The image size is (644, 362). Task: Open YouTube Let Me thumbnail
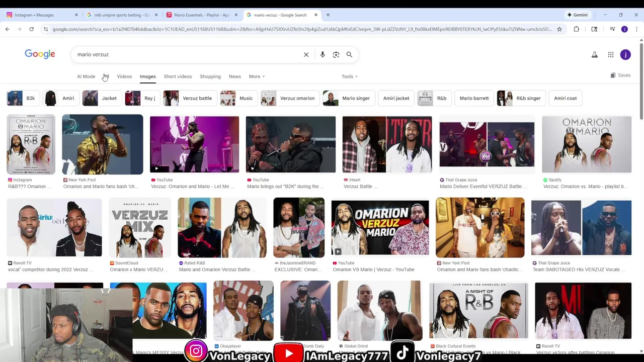pos(194,144)
